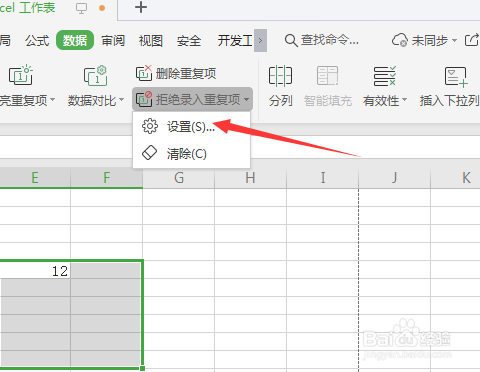Click the Smart Fill (智能填充) icon
Image resolution: width=480 pixels, height=372 pixels.
327,75
